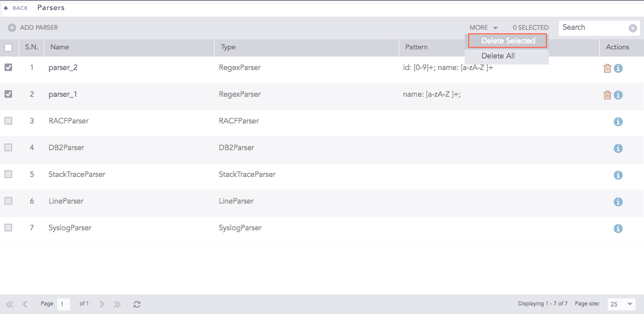Image resolution: width=644 pixels, height=314 pixels.
Task: Delete parser_1 using its trash icon
Action: tap(607, 95)
